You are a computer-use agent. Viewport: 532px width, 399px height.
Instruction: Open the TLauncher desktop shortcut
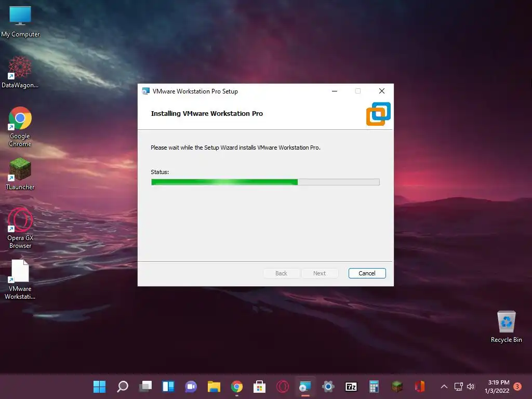point(20,174)
